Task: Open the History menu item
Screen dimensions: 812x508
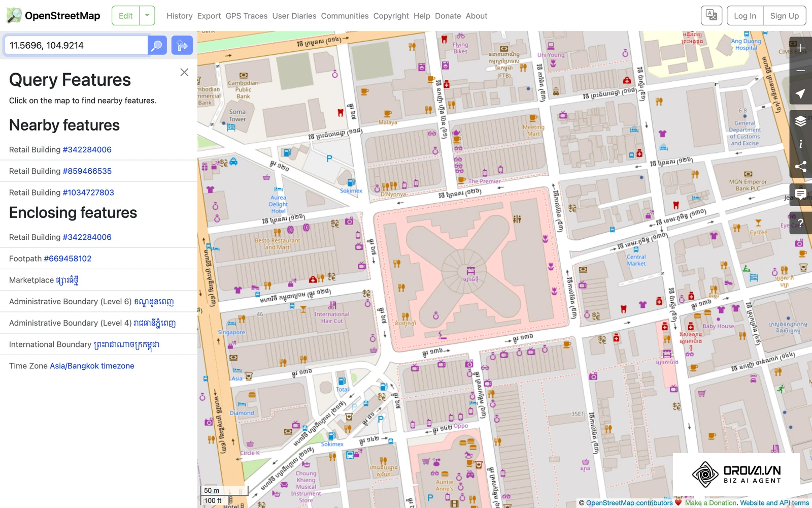Action: coord(180,16)
